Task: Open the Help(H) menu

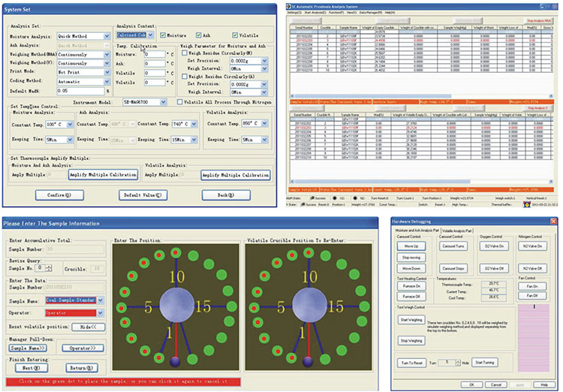Action: tap(390, 13)
